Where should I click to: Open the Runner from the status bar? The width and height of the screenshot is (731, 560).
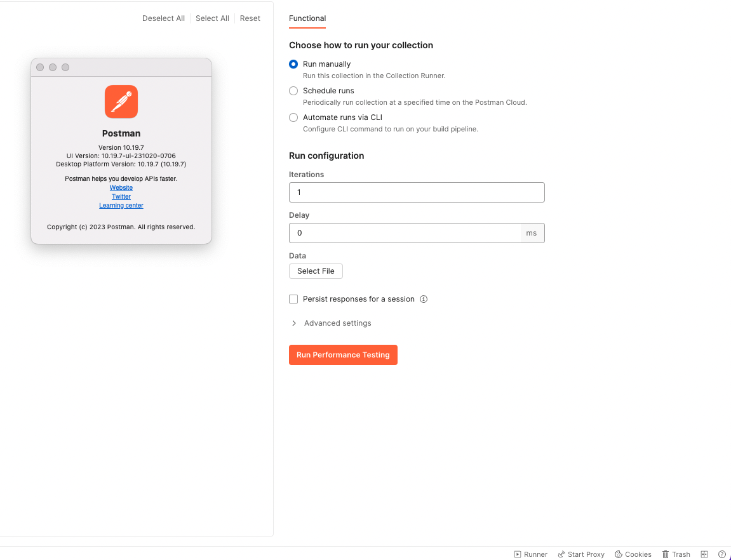530,554
